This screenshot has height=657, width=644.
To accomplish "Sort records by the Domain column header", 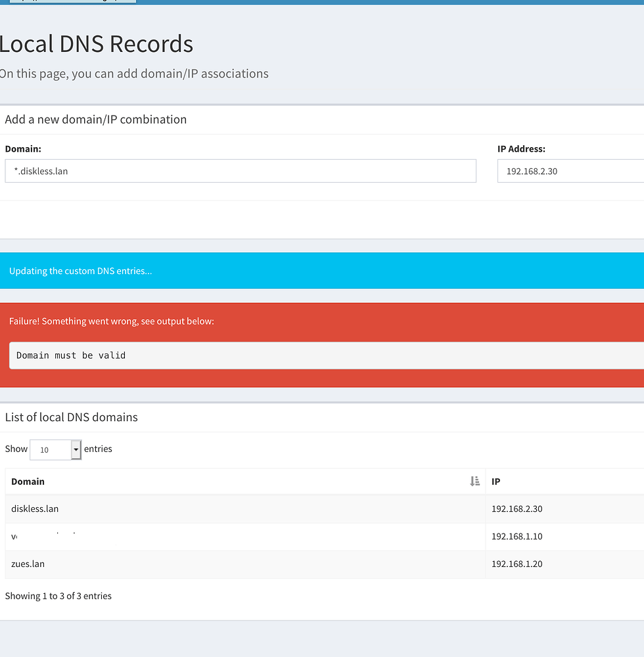I will (x=28, y=481).
